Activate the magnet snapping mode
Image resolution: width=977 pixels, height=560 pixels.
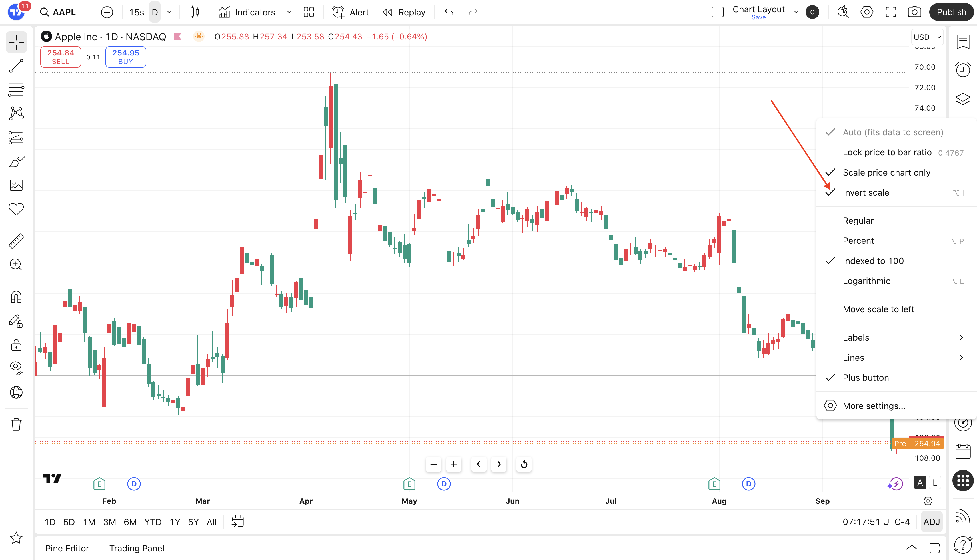[16, 297]
